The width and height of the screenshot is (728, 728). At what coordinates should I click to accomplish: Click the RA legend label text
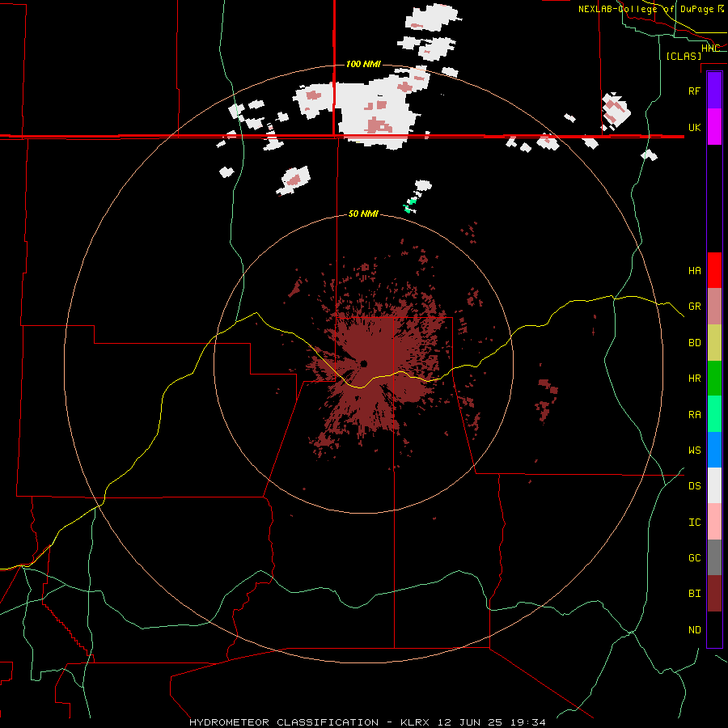tap(694, 415)
